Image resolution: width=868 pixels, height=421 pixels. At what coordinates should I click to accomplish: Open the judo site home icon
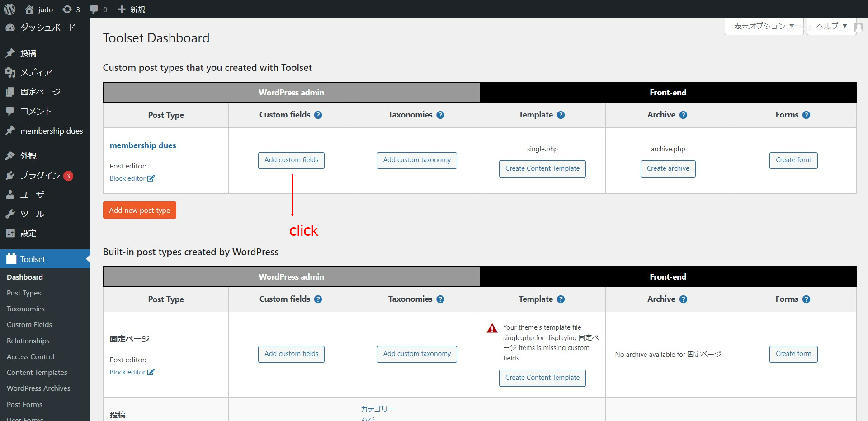tap(29, 9)
